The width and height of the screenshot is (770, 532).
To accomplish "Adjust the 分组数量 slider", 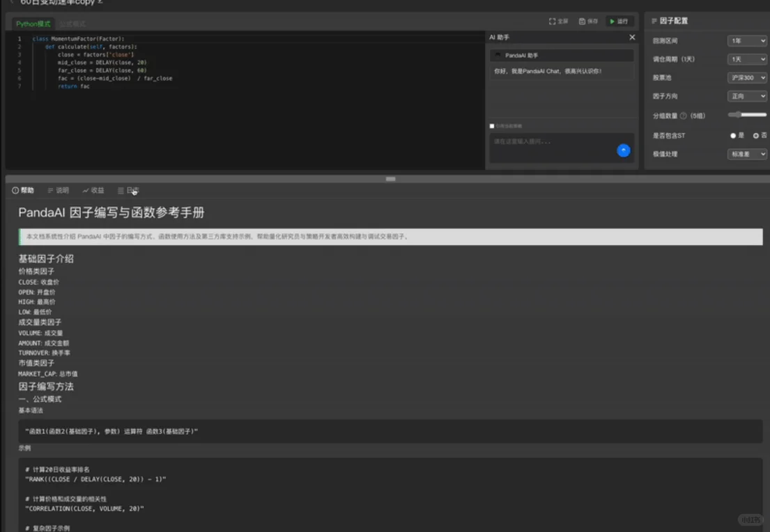I will [747, 115].
